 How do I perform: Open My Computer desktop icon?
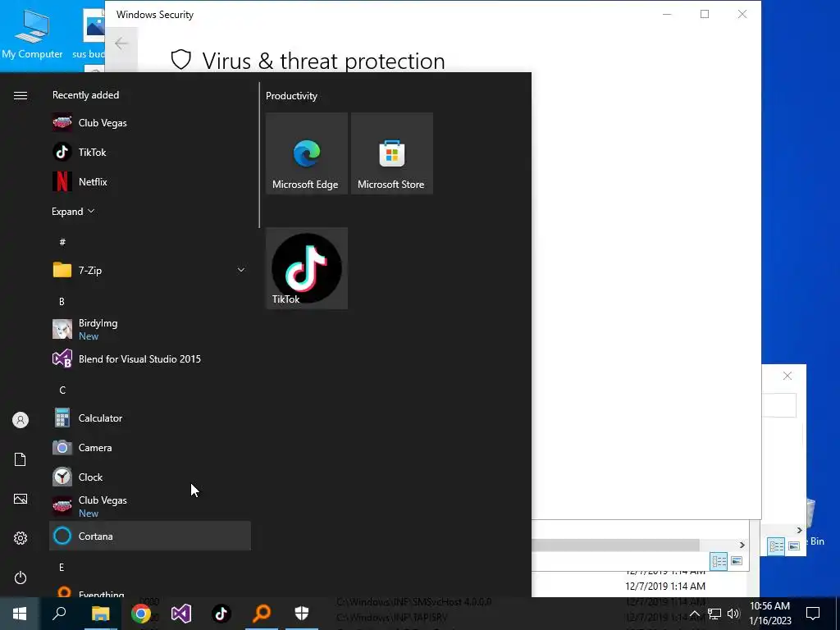(32, 34)
